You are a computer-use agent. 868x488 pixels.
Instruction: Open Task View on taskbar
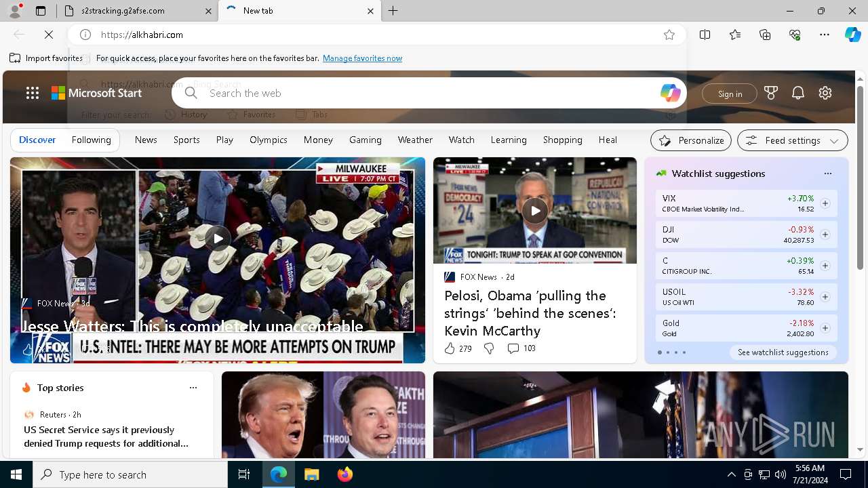(x=244, y=474)
